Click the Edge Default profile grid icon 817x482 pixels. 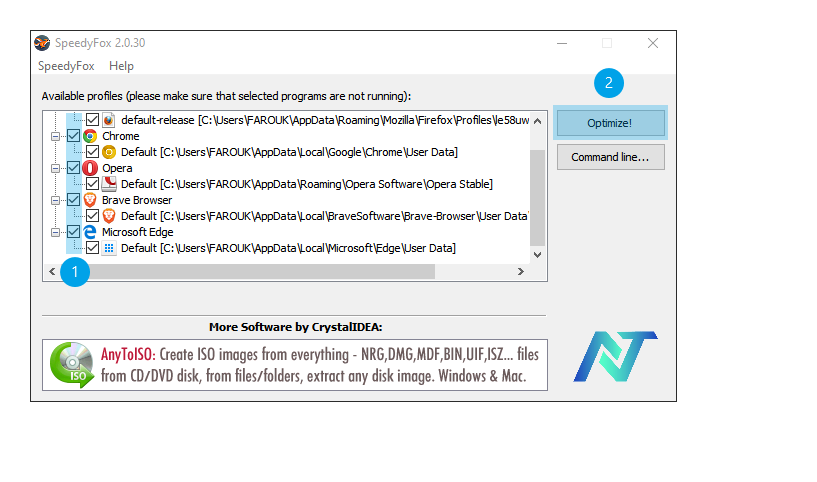click(108, 248)
